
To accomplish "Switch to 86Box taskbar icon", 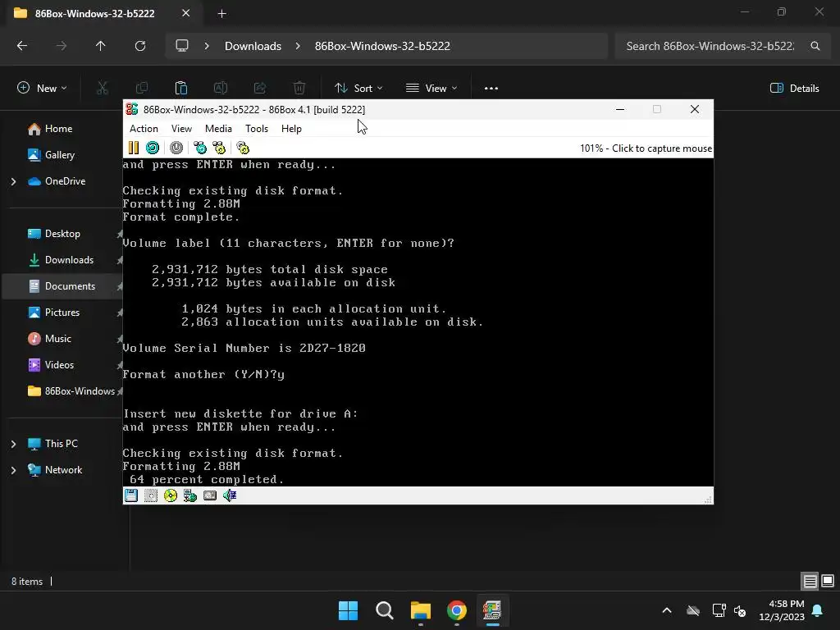I will click(x=492, y=610).
